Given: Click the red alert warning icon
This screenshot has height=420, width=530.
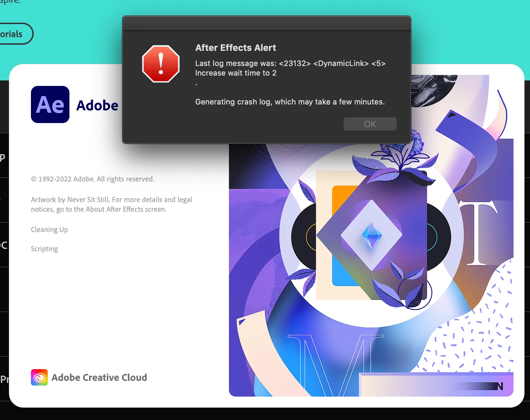Looking at the screenshot, I should (x=161, y=64).
